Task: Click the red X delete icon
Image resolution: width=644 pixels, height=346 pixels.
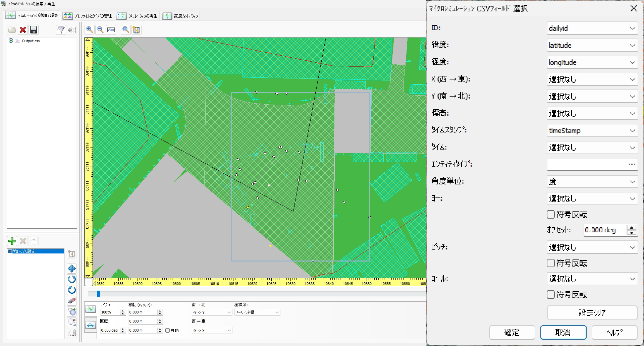Action: (x=23, y=30)
